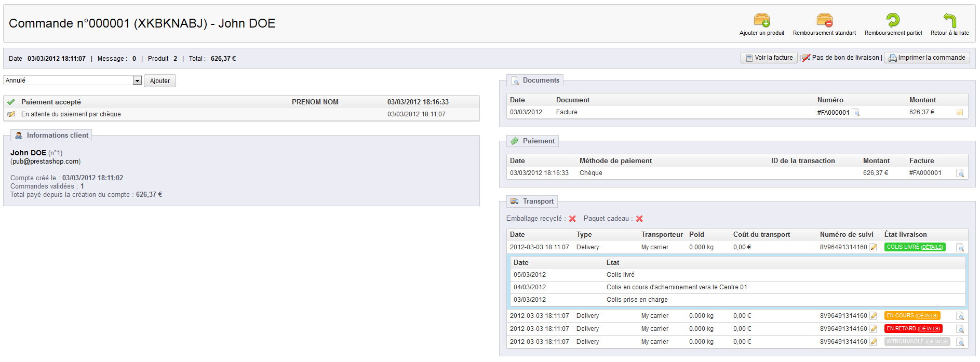The width and height of the screenshot is (980, 362).
Task: Click the Imprimer la commande button
Action: (x=927, y=58)
